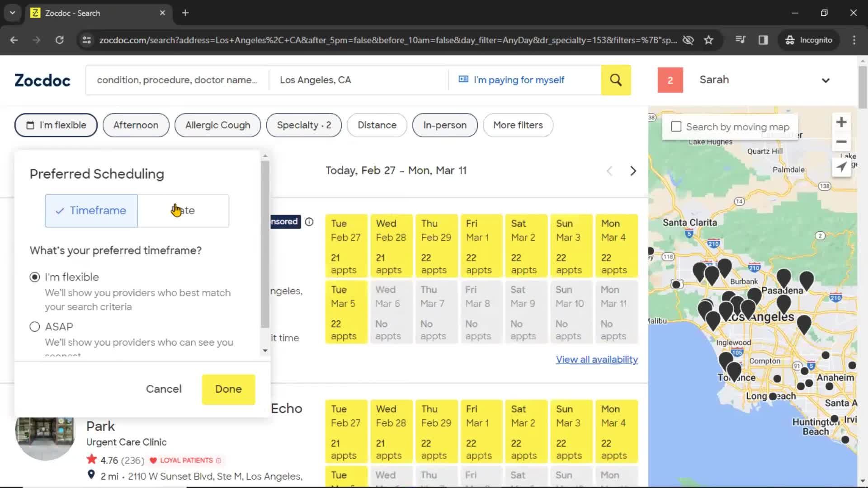The width and height of the screenshot is (868, 488).
Task: Select the ASAP radio option
Action: [35, 327]
